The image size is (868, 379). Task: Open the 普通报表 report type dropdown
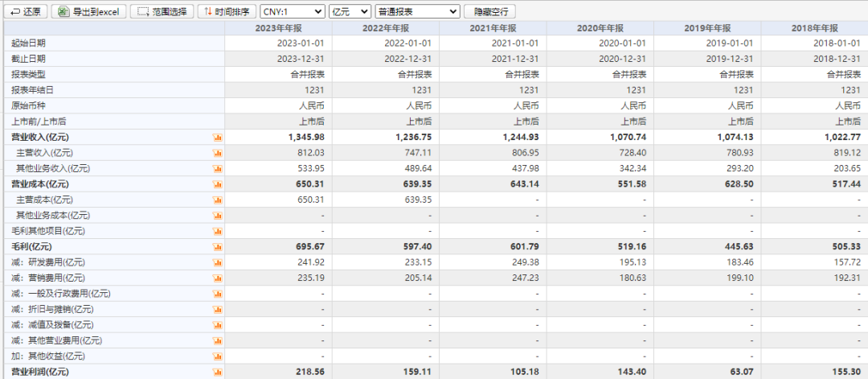pyautogui.click(x=418, y=11)
